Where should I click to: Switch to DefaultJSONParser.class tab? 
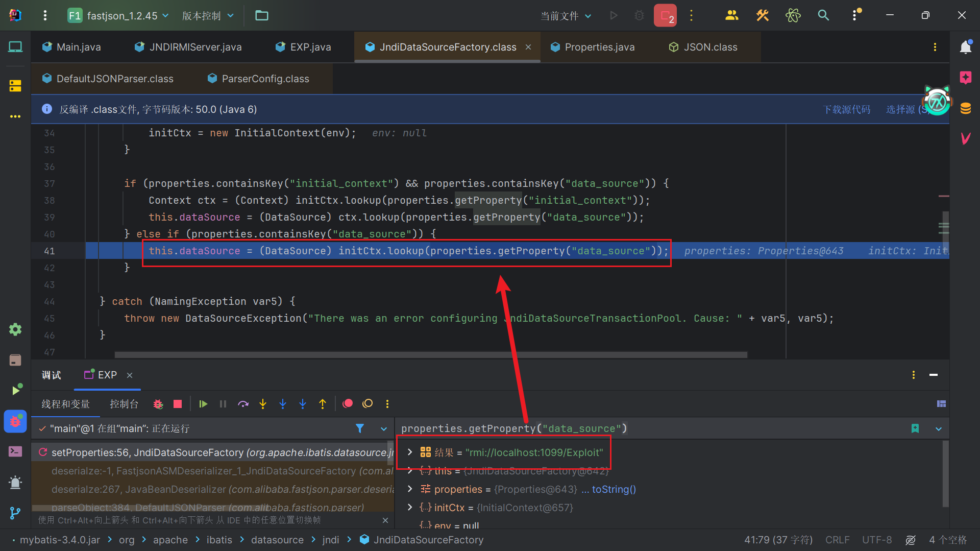coord(108,79)
